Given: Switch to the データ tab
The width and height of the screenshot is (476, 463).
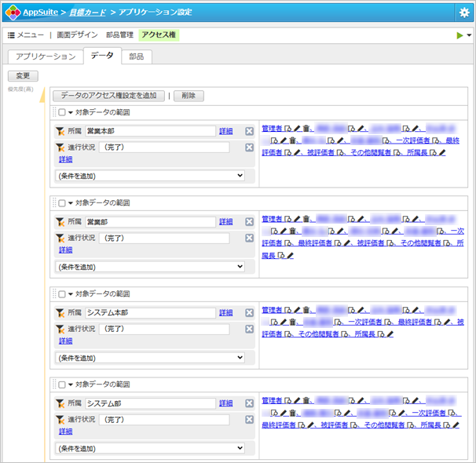Looking at the screenshot, I should tap(102, 56).
